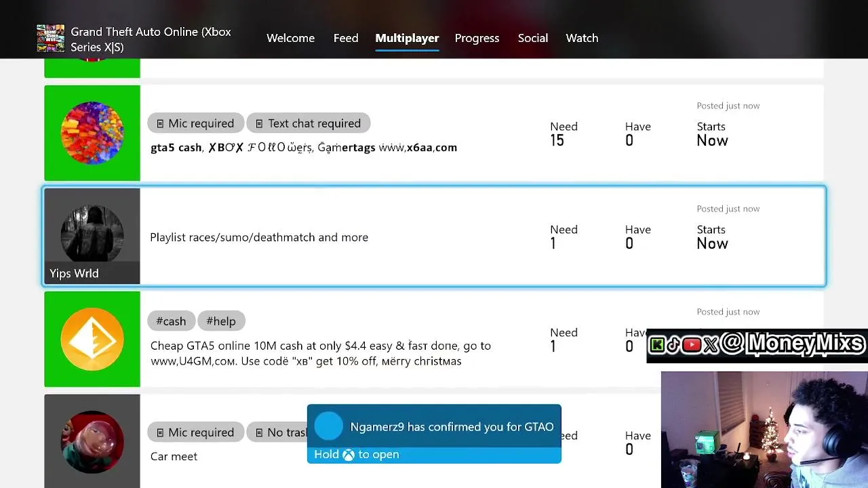Click the Need 15 count on gta5 cash post
The height and width of the screenshot is (488, 868).
coord(564,134)
